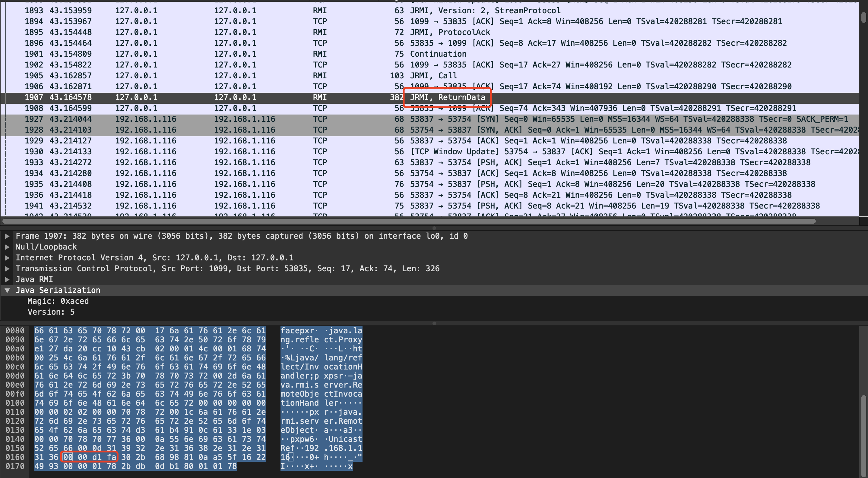Select packet 1895 JRMI ProtocolAck row
Image resolution: width=868 pixels, height=478 pixels.
(x=450, y=32)
